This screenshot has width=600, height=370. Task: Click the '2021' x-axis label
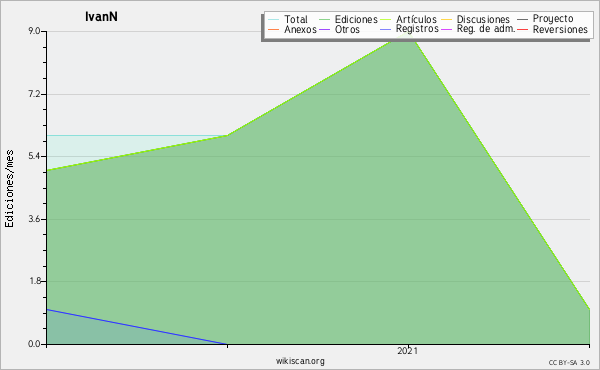(x=407, y=351)
